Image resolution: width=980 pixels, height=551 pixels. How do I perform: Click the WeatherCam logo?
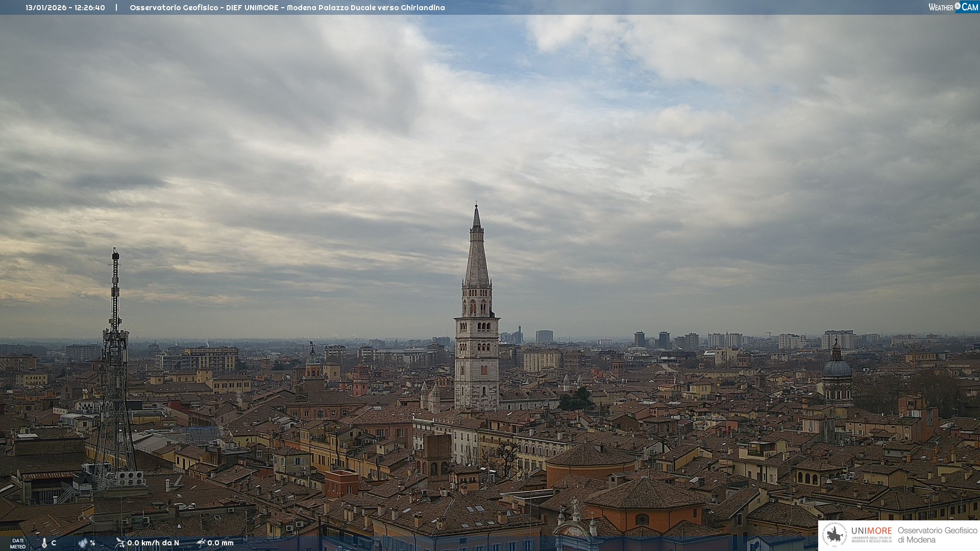[x=953, y=7]
